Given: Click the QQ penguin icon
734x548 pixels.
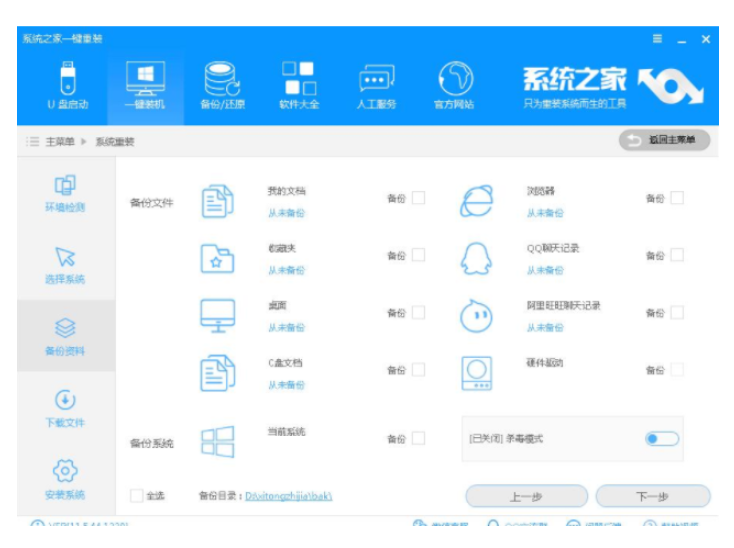Looking at the screenshot, I should click(x=477, y=259).
